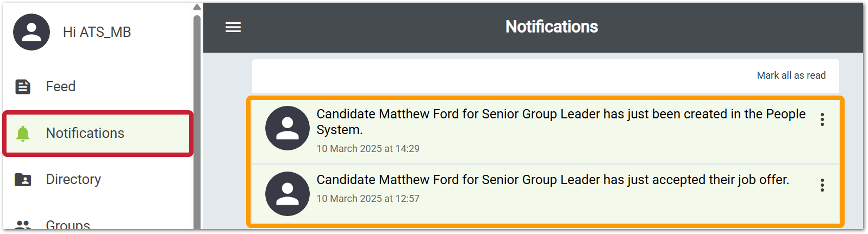Screen dimensions: 868x234
Task: Click the Directory folder icon
Action: point(23,180)
